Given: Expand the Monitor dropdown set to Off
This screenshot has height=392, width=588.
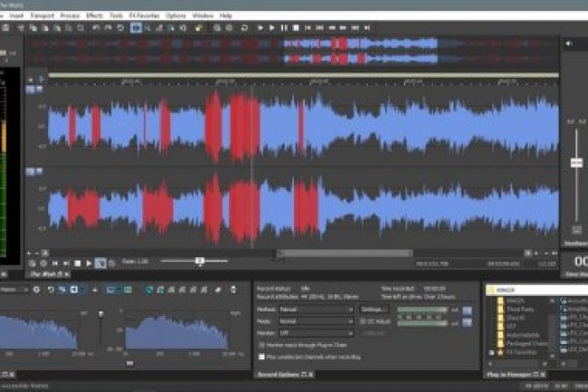Looking at the screenshot, I should point(317,332).
